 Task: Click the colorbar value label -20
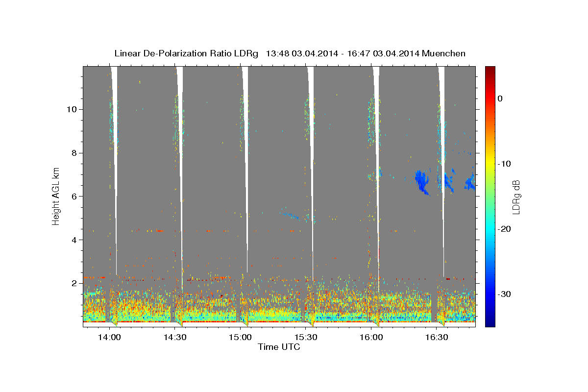[x=505, y=229]
